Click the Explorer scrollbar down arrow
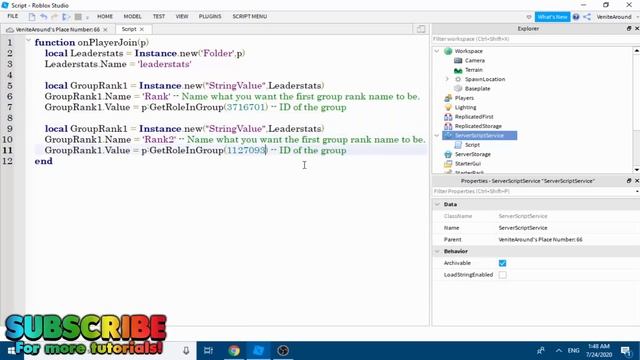The image size is (640, 360). pos(636,169)
